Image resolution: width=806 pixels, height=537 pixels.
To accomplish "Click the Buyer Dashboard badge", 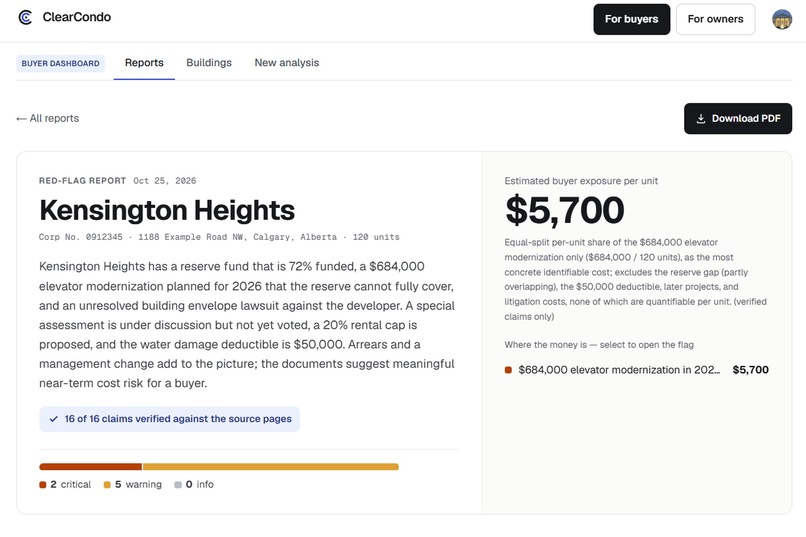I will pyautogui.click(x=61, y=63).
